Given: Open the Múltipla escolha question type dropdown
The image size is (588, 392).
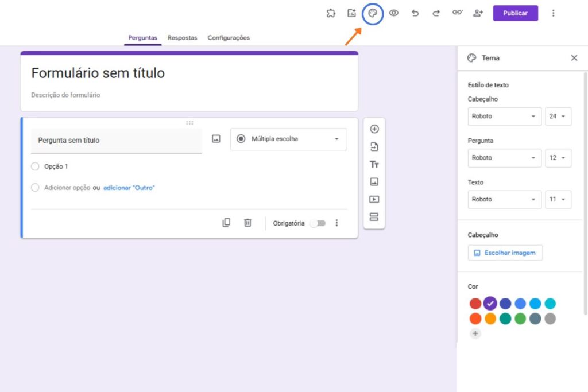Looking at the screenshot, I should point(288,139).
